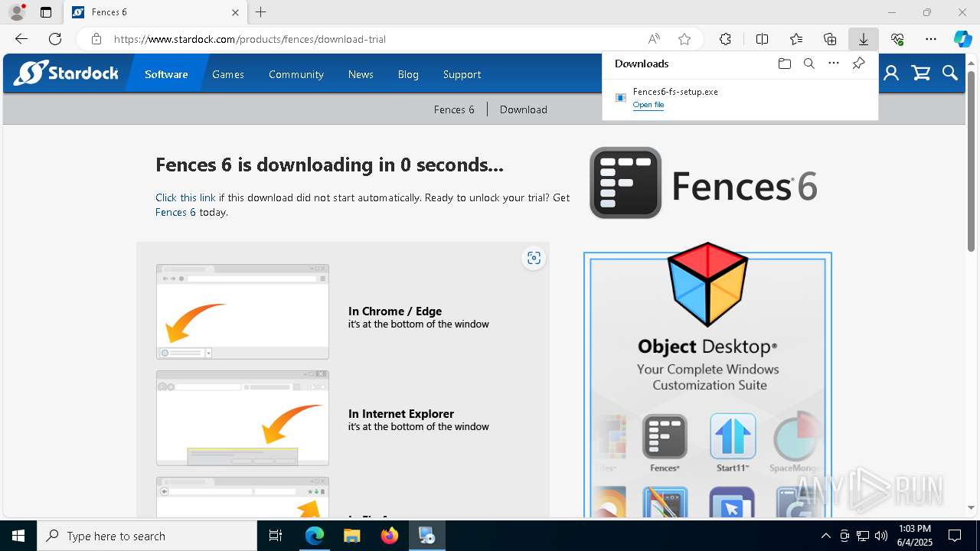Open the profile avatar icon

[17, 12]
